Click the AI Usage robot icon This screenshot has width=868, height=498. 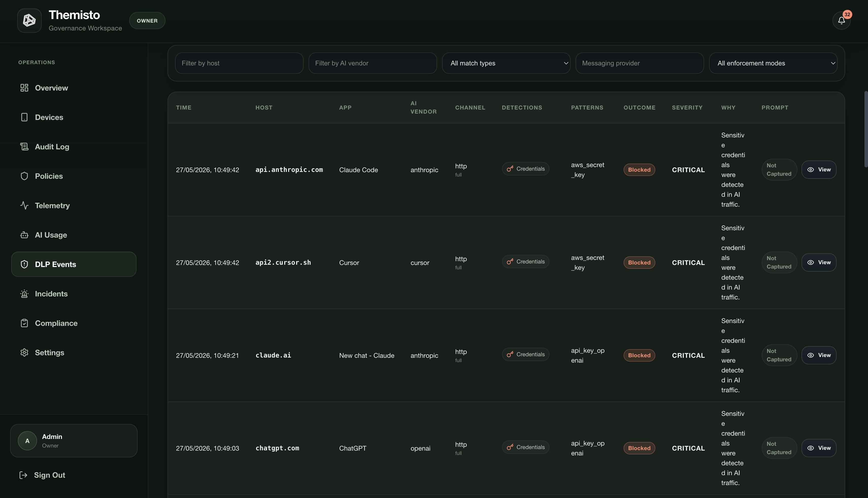(x=24, y=235)
